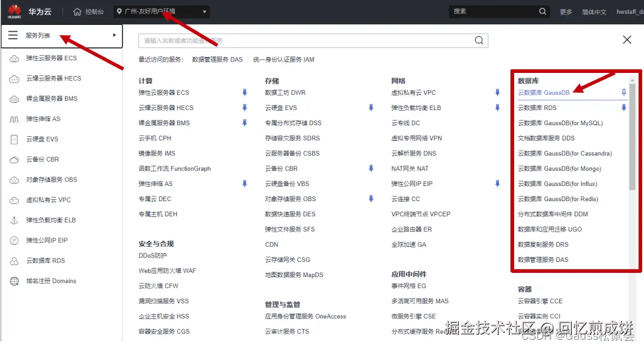Open the 简体中文 language menu

[594, 12]
